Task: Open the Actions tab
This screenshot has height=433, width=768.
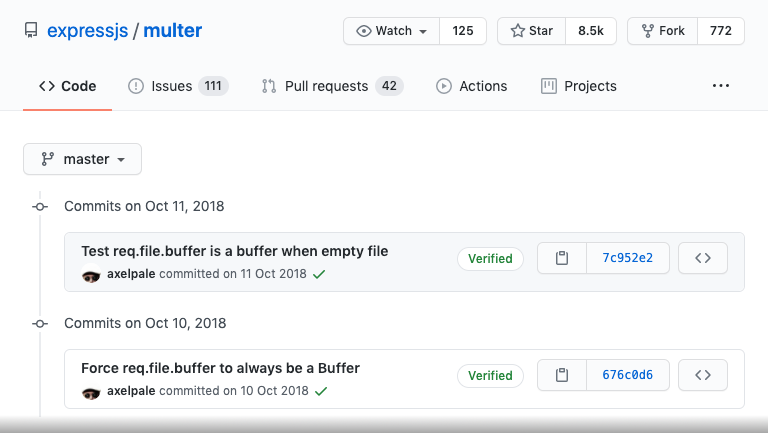Action: 471,86
